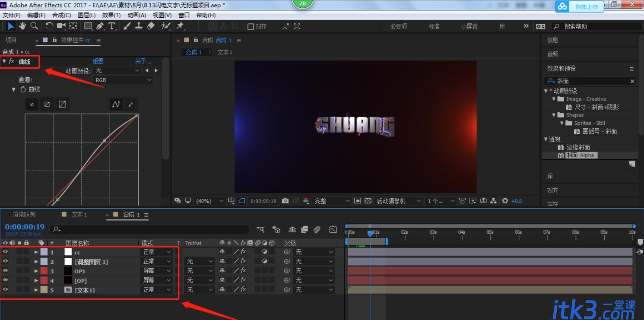Hide the cc layer with its eye icon
This screenshot has width=644, height=320.
point(6,252)
